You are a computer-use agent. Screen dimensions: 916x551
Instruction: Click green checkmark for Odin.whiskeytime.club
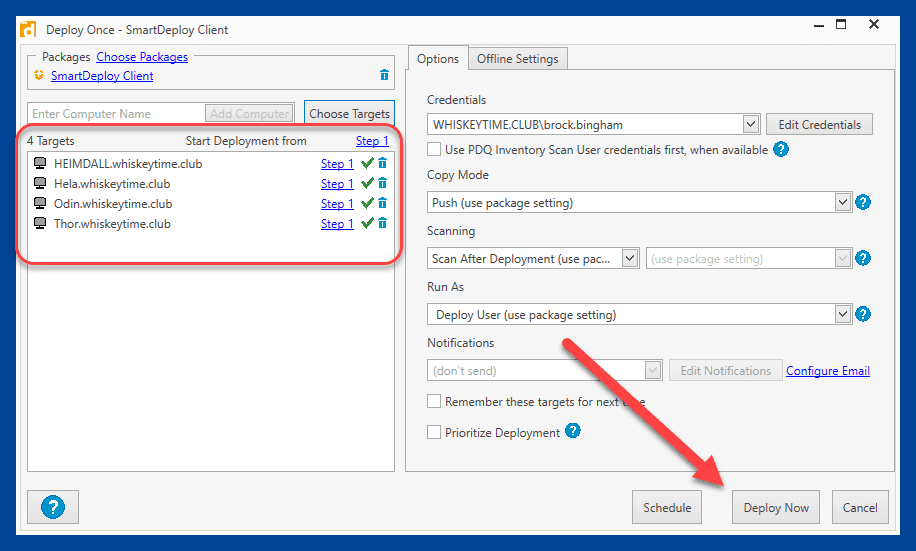point(367,203)
